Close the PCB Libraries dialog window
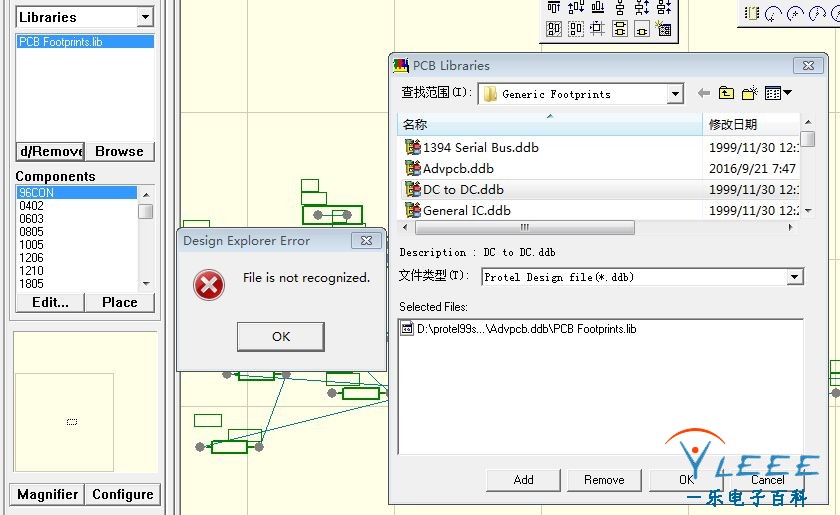840x515 pixels. 808,65
